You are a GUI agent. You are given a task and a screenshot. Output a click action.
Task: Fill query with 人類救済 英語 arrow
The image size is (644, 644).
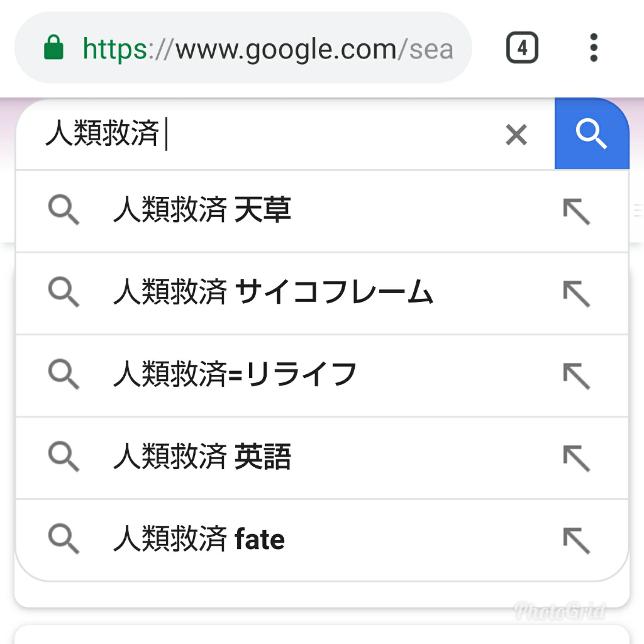click(x=576, y=458)
